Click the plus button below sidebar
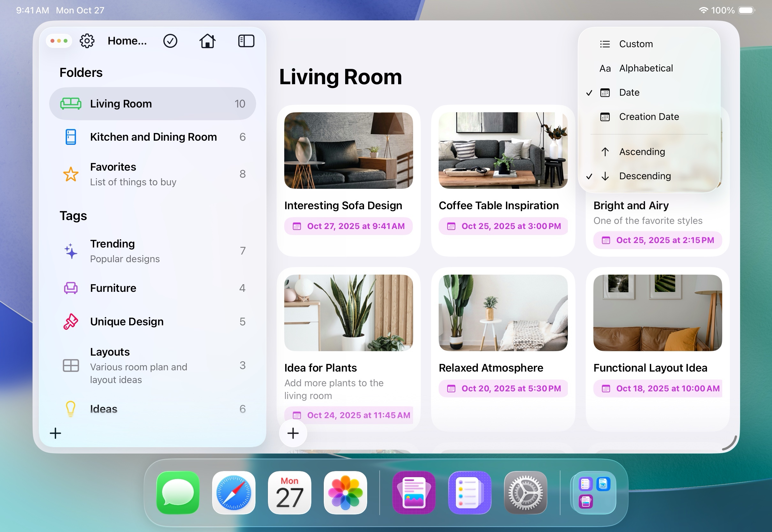 click(x=55, y=433)
